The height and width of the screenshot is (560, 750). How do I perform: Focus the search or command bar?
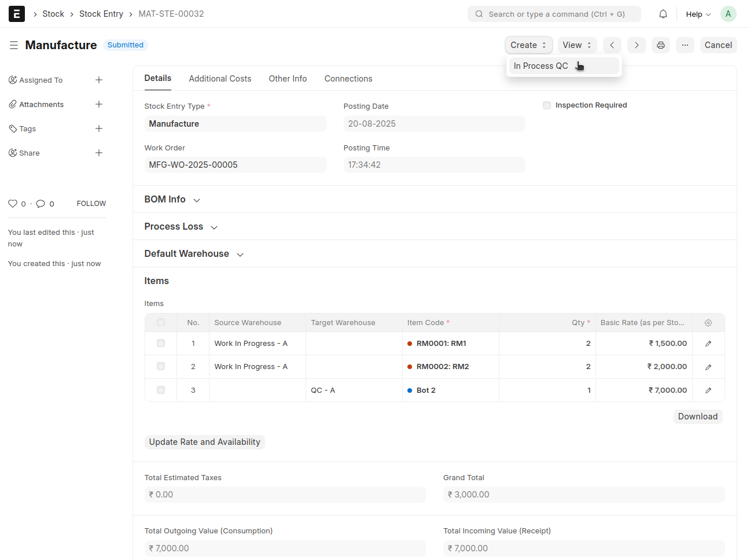tap(554, 14)
